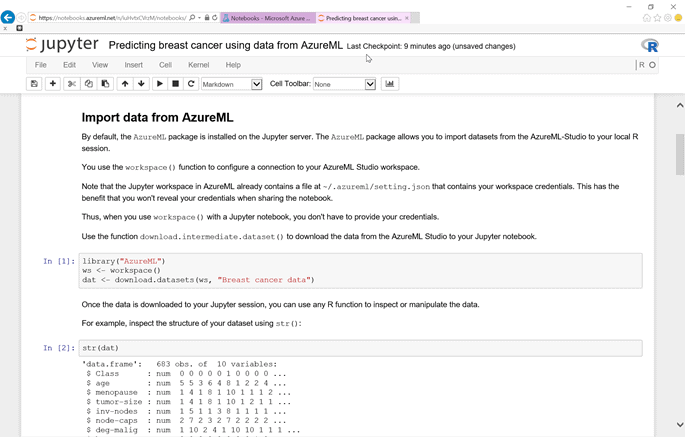Insert a cell below with the plus icon
Image resolution: width=685 pixels, height=437 pixels.
point(53,84)
